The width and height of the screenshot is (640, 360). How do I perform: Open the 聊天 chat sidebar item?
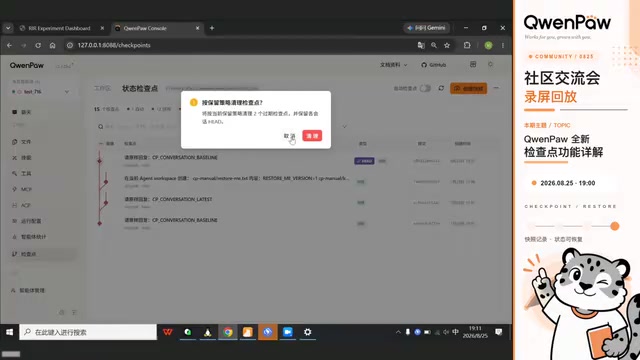pos(22,112)
